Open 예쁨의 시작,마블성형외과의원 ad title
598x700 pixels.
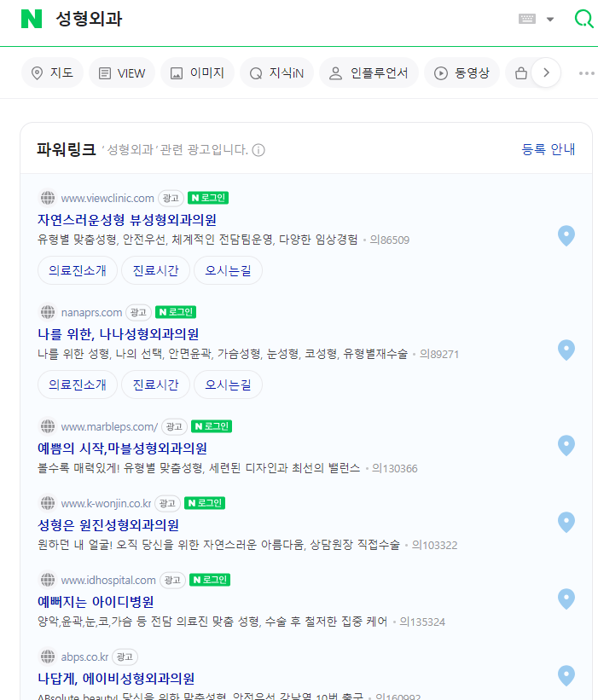122,448
